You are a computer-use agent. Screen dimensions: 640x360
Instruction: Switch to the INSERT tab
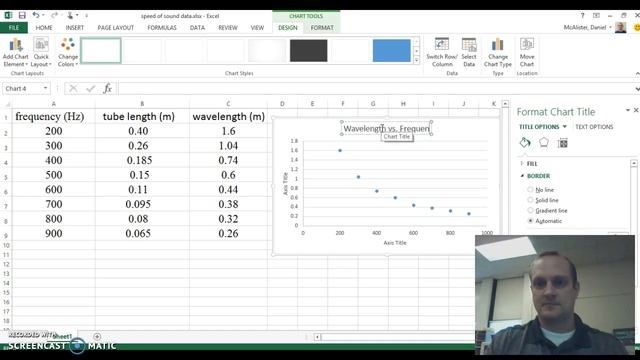[x=74, y=28]
